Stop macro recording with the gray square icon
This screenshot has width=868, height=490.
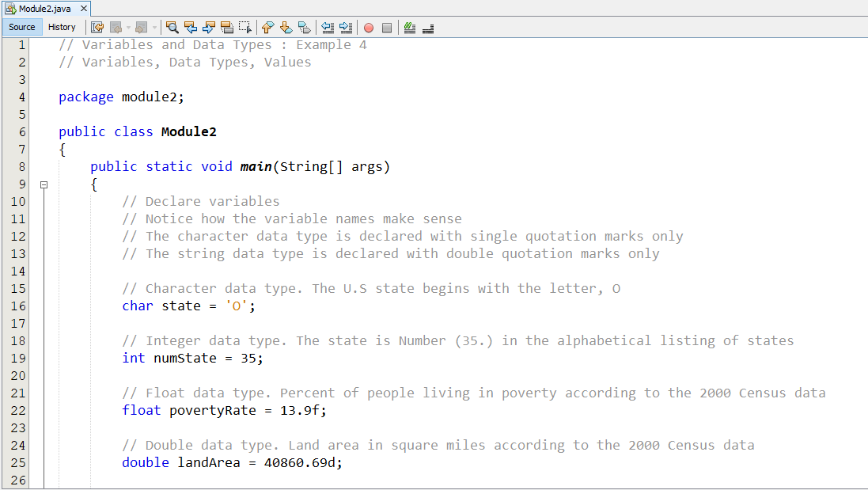coord(386,28)
